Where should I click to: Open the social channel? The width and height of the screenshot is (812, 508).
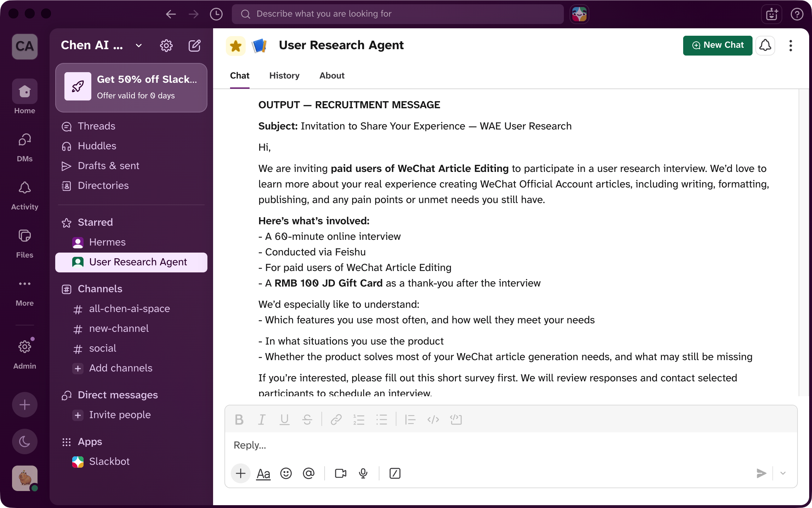pyautogui.click(x=131, y=348)
